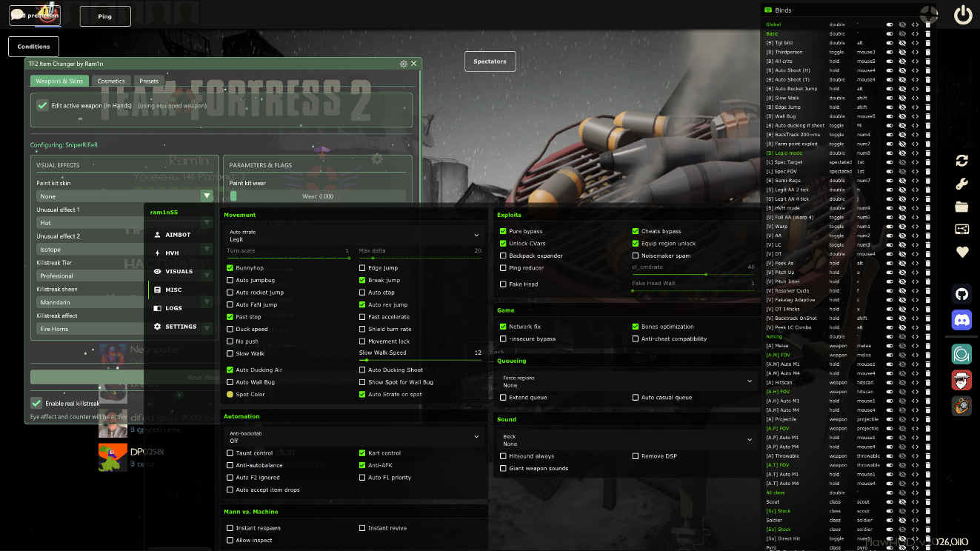Toggle visibility eye for Edge Jump bind
Viewport: 980px width, 551px height.
902,107
